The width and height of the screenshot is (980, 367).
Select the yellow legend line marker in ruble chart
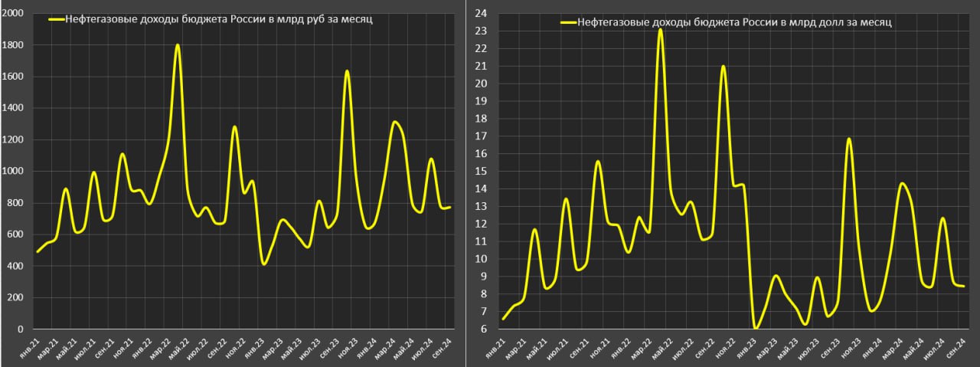click(57, 21)
